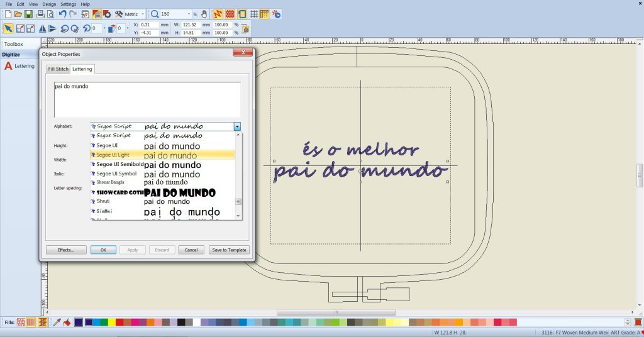Toggle the lock proportions padlock

pos(245,28)
